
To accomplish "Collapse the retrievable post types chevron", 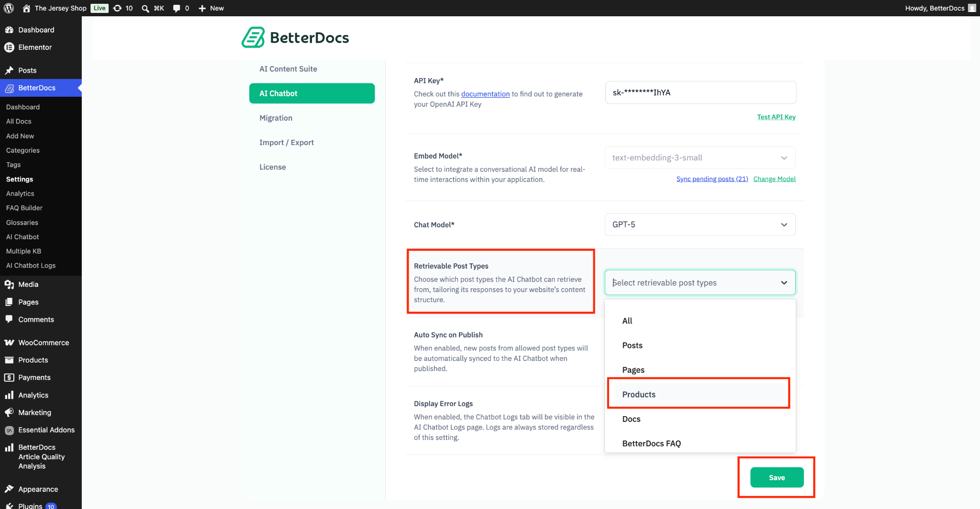I will tap(784, 283).
